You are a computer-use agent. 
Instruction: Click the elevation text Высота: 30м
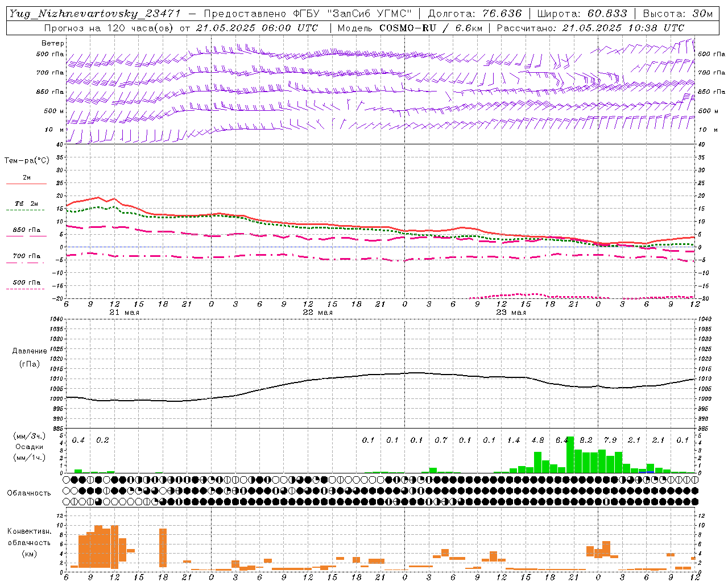click(x=677, y=14)
